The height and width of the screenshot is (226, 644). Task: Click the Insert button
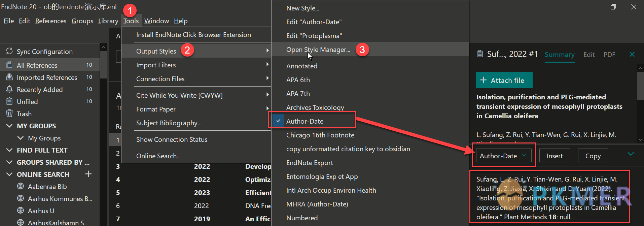pos(554,156)
